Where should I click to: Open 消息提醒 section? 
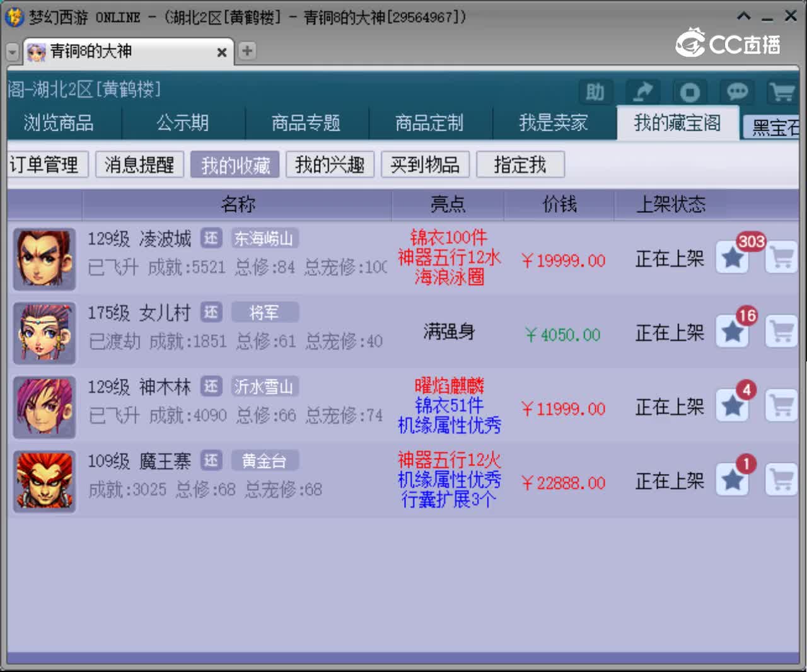point(139,165)
